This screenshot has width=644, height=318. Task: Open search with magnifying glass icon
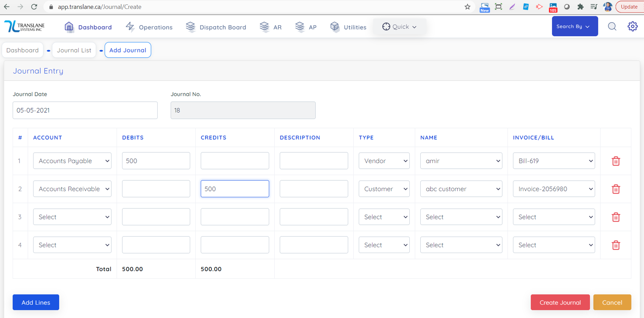(612, 26)
